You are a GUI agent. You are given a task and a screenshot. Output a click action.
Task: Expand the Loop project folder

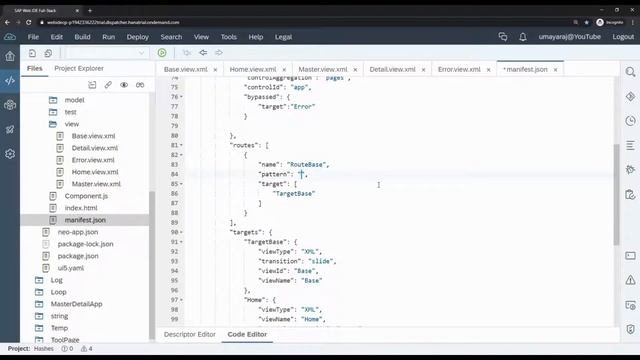[x=39, y=292]
